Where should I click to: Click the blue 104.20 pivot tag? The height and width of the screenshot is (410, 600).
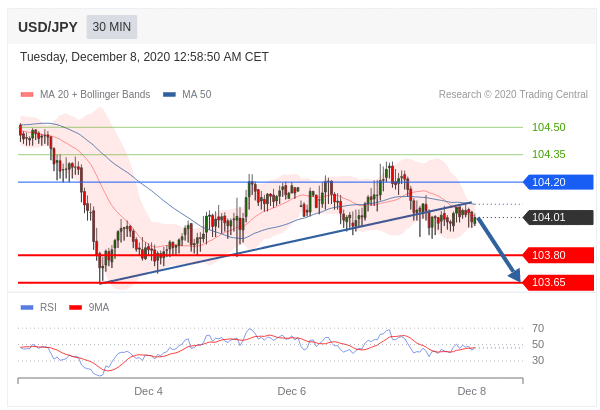pyautogui.click(x=558, y=182)
